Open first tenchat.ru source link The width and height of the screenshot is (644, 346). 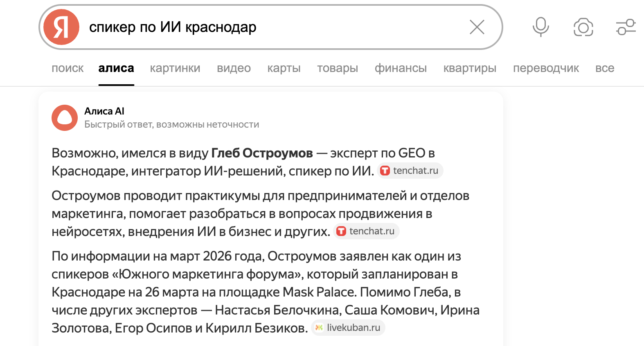point(410,171)
